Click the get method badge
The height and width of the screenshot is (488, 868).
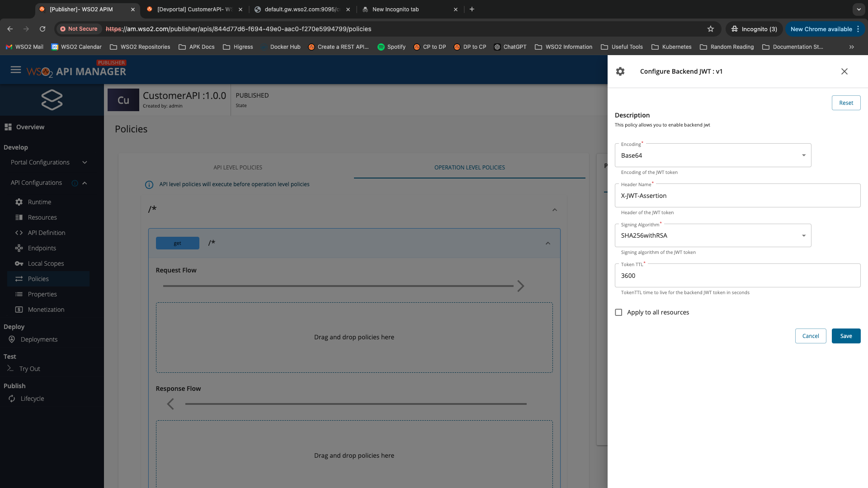tap(178, 243)
